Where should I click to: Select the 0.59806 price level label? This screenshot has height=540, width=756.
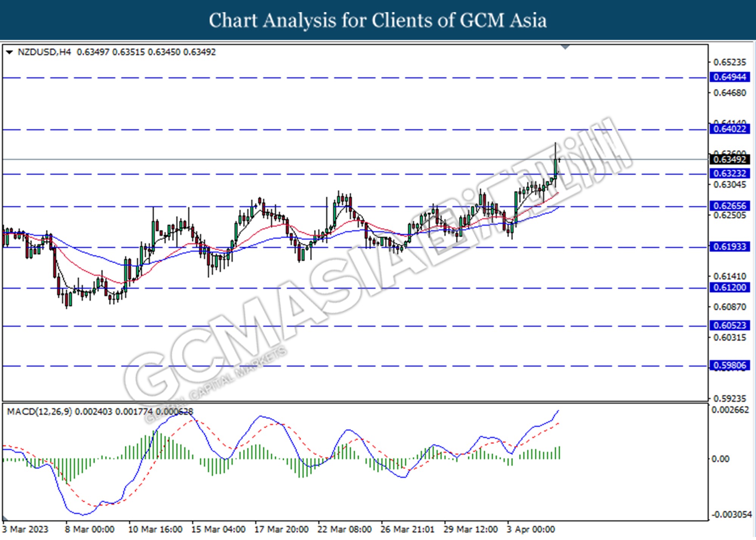730,366
